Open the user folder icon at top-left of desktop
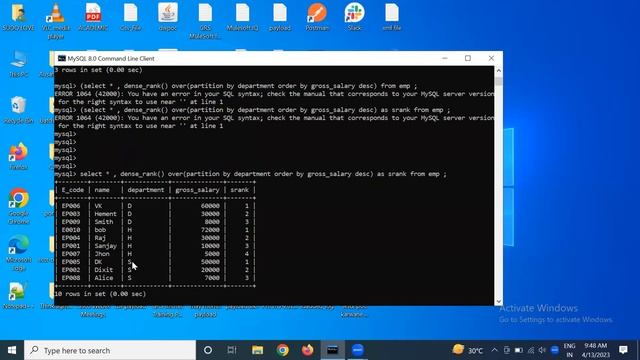 tap(18, 16)
